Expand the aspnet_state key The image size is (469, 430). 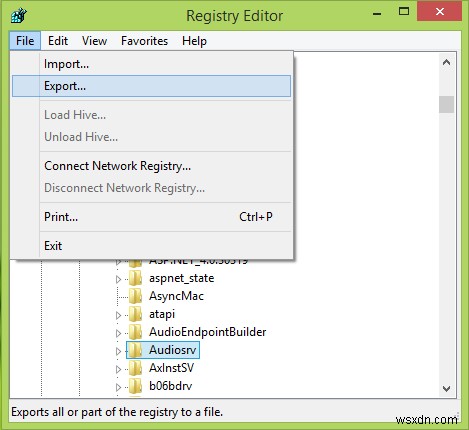point(118,279)
